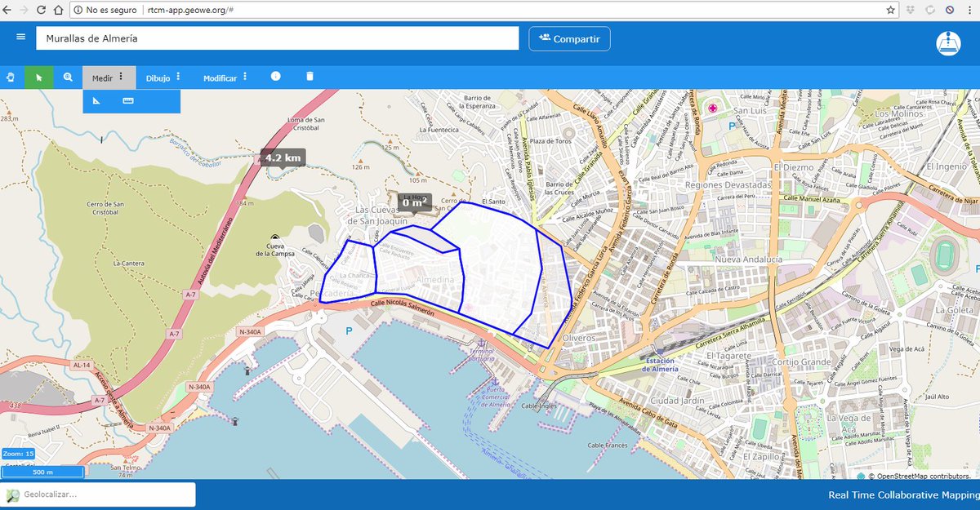Click the Compartir share button
This screenshot has height=510, width=980.
tap(569, 38)
